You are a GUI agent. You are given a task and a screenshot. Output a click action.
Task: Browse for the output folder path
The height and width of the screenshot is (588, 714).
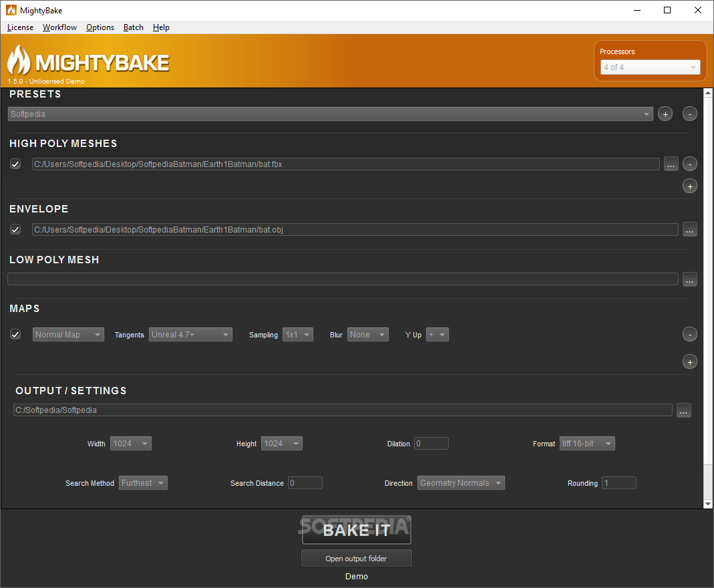pyautogui.click(x=683, y=410)
